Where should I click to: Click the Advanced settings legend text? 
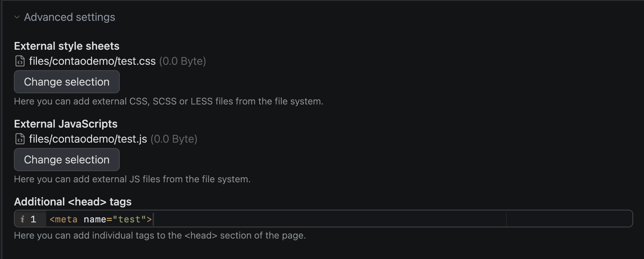[69, 17]
